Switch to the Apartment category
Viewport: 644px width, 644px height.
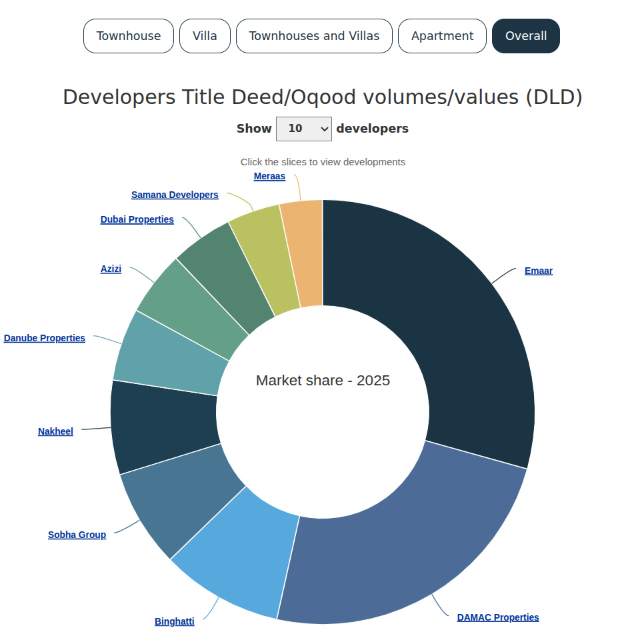pos(441,35)
